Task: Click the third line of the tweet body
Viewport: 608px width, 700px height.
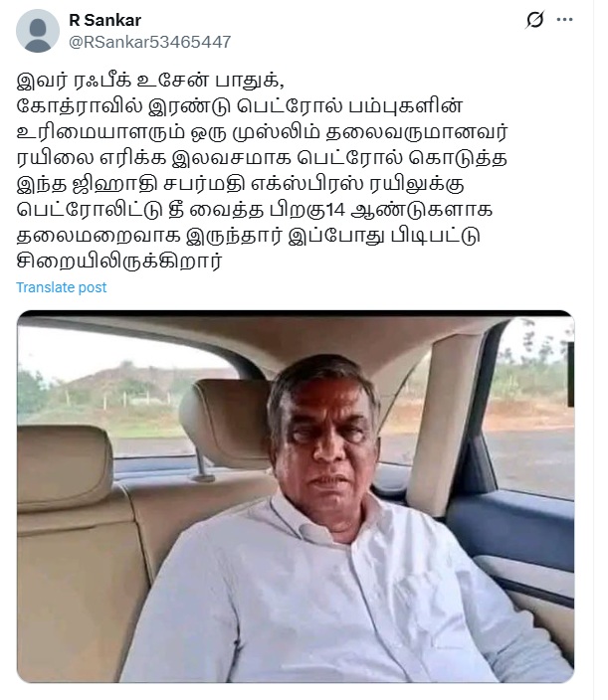Action: [262, 132]
